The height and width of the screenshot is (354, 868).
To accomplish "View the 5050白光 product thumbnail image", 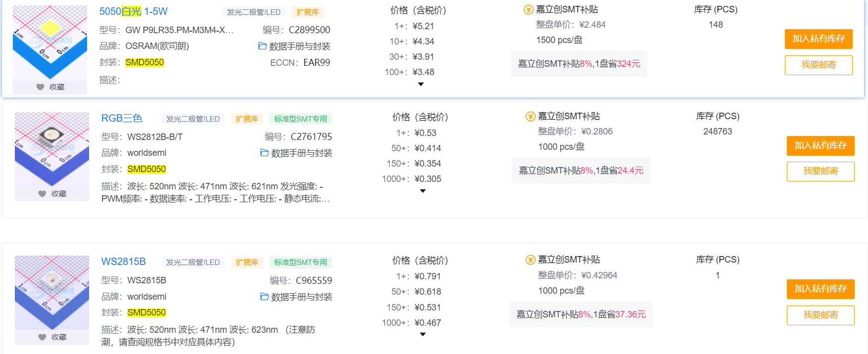I will (50, 43).
